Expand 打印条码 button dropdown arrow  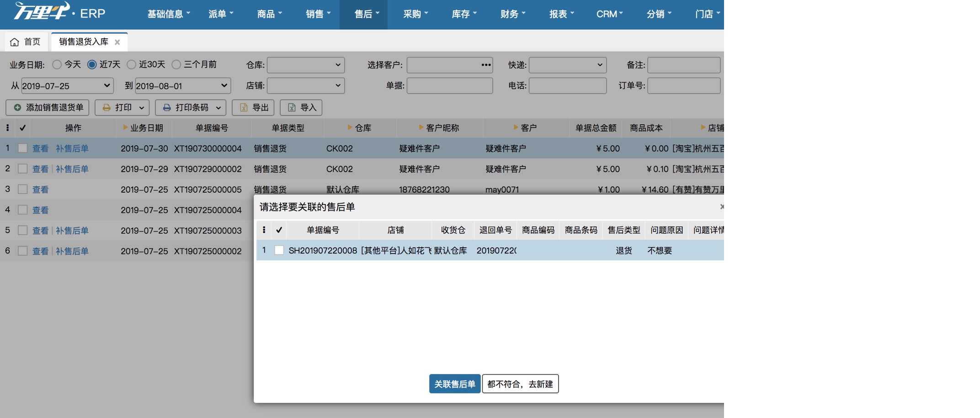(x=218, y=108)
